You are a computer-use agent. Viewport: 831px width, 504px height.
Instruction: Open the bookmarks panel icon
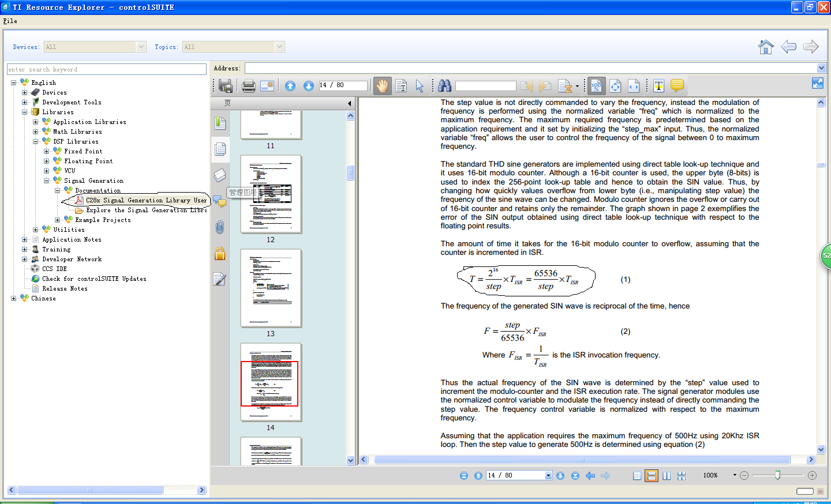tap(220, 123)
